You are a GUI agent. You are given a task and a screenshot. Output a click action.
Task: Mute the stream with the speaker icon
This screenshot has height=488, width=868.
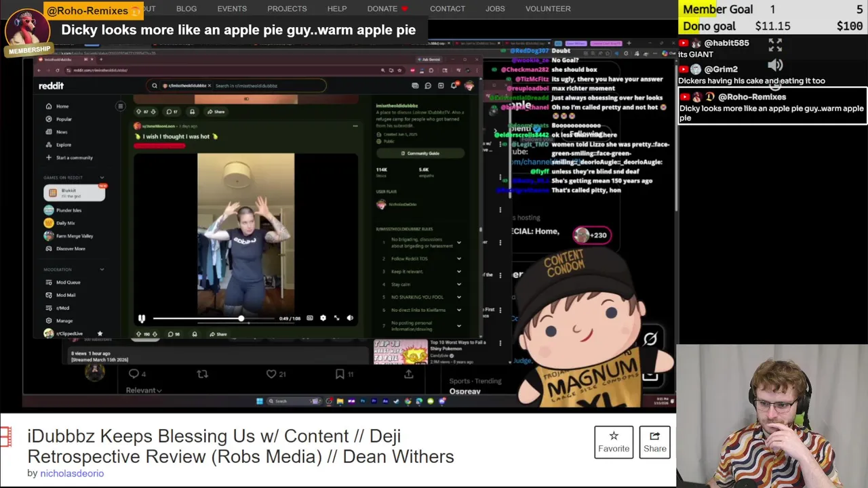(x=775, y=66)
